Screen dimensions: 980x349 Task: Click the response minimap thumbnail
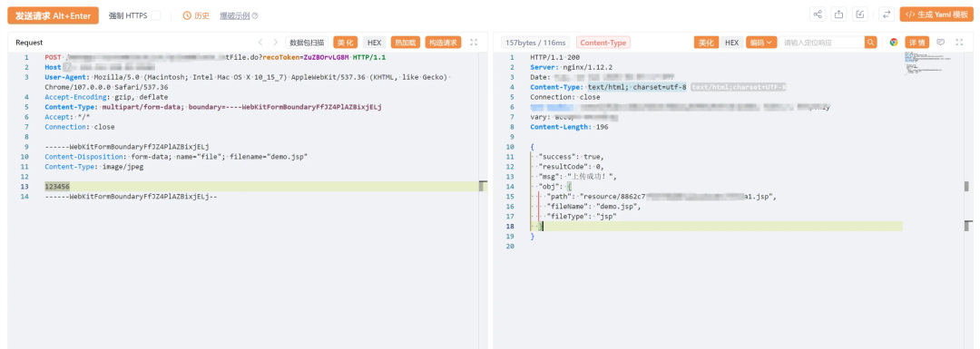coord(926,63)
